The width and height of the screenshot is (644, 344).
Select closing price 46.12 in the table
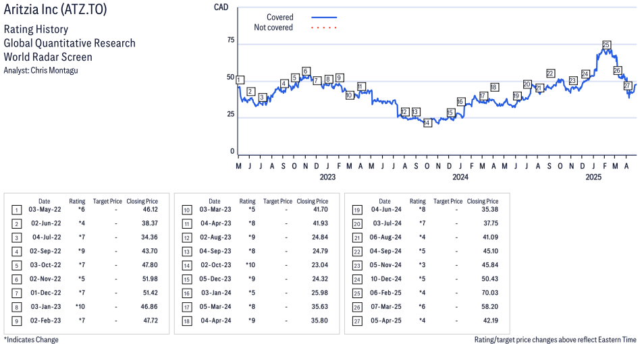pos(150,209)
